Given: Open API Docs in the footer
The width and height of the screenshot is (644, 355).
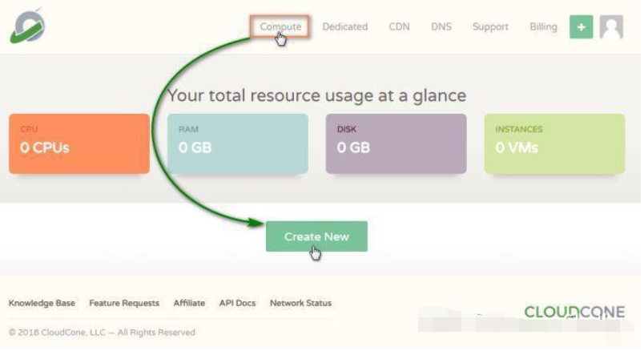Looking at the screenshot, I should [237, 303].
